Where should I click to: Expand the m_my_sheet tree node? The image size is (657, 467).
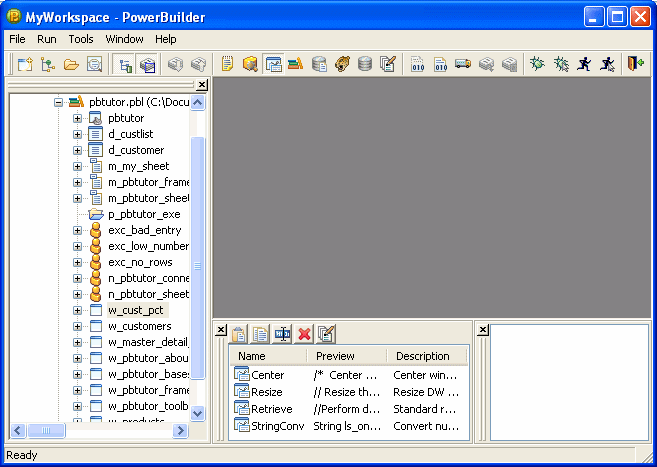click(78, 166)
